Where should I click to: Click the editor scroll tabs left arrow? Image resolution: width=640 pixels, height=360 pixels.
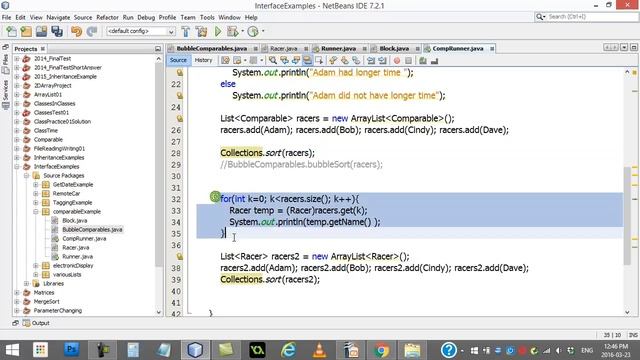[x=607, y=48]
